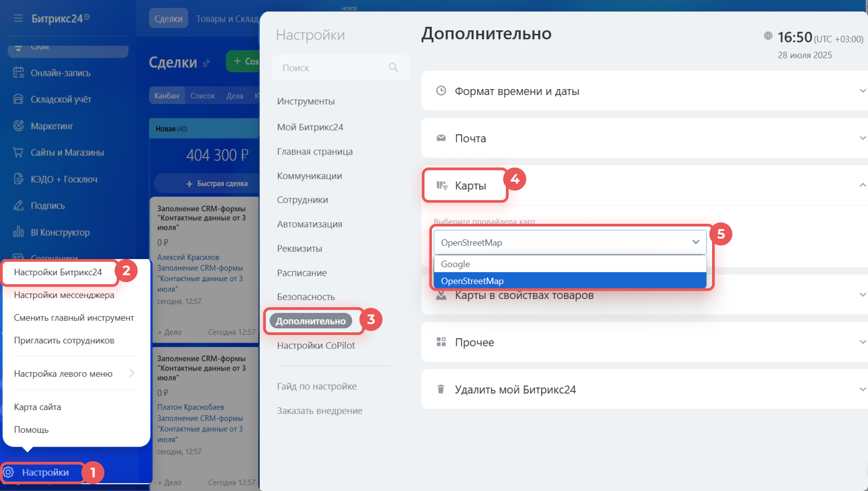
Task: Click the globe time zone icon
Action: (768, 36)
